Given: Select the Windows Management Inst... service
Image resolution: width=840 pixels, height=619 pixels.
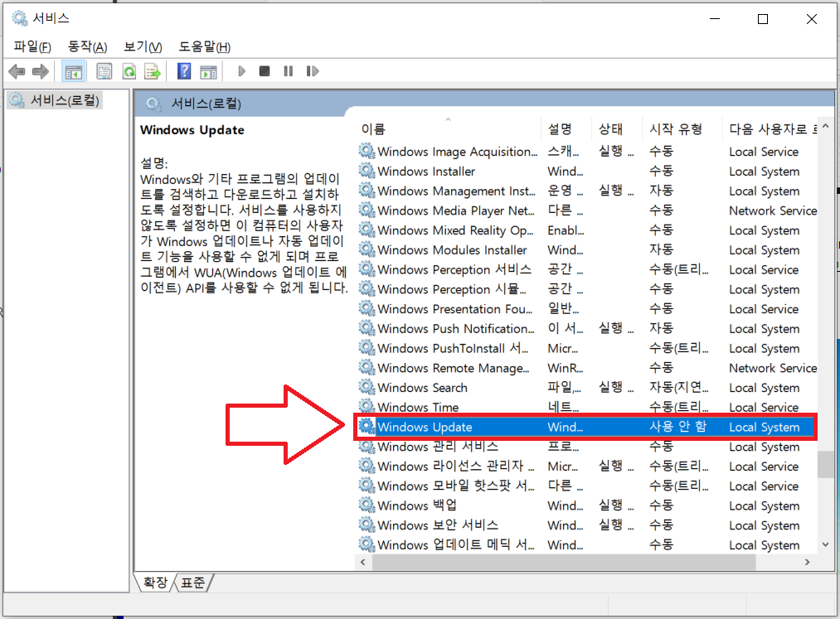Looking at the screenshot, I should point(586,191).
